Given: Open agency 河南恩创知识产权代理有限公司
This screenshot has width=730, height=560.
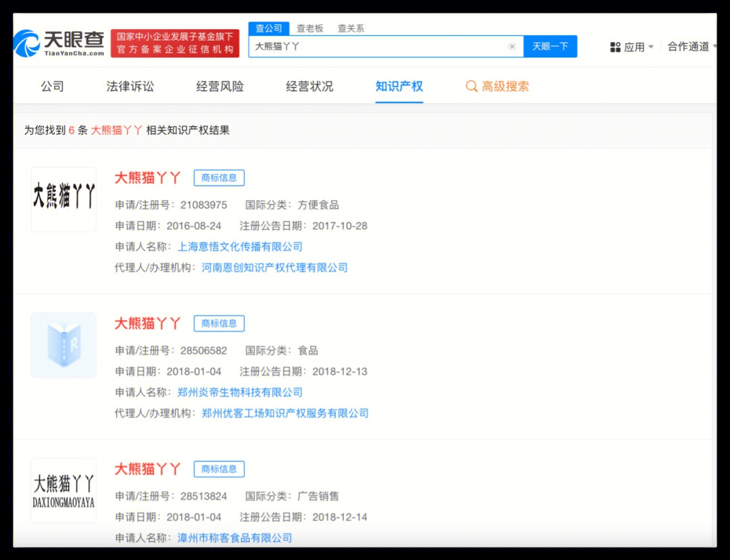Looking at the screenshot, I should 274,268.
